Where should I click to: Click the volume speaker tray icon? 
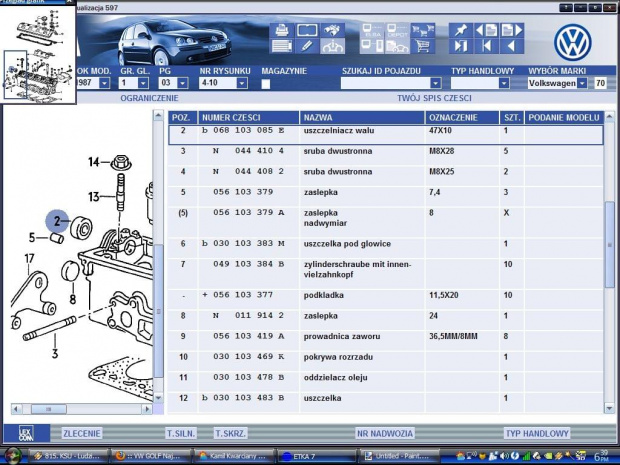[x=505, y=456]
